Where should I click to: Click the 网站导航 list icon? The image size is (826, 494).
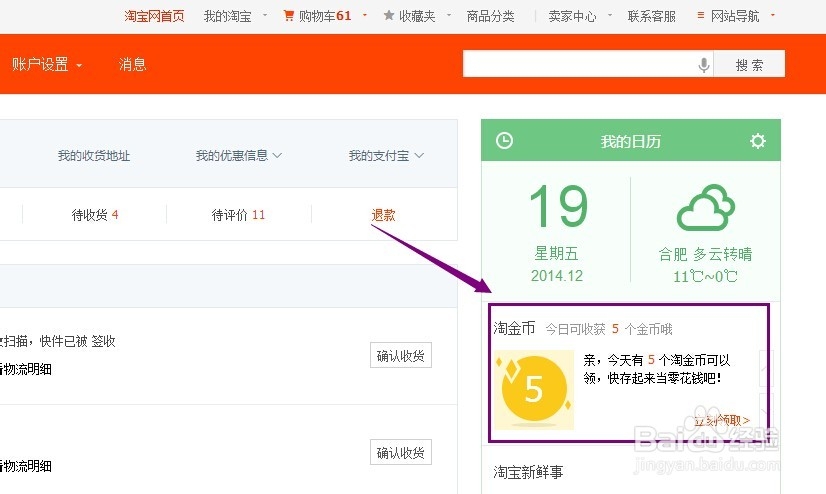(701, 16)
